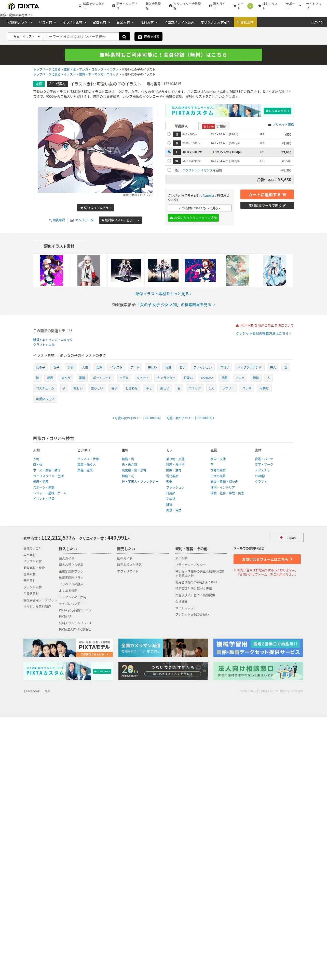This screenshot has height=980, width=327.
Task: Open the PIXTAカスタム banner above the price table
Action: (229, 111)
